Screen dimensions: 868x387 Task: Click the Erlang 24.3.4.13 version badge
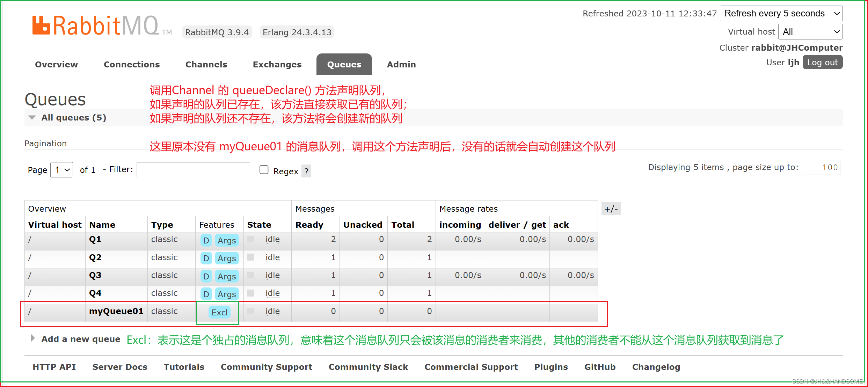coord(297,32)
